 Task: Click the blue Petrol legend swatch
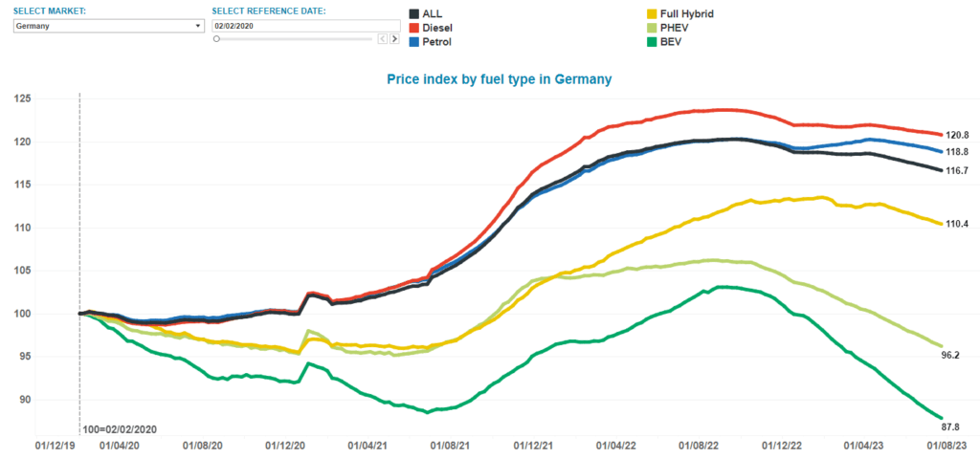click(x=413, y=42)
